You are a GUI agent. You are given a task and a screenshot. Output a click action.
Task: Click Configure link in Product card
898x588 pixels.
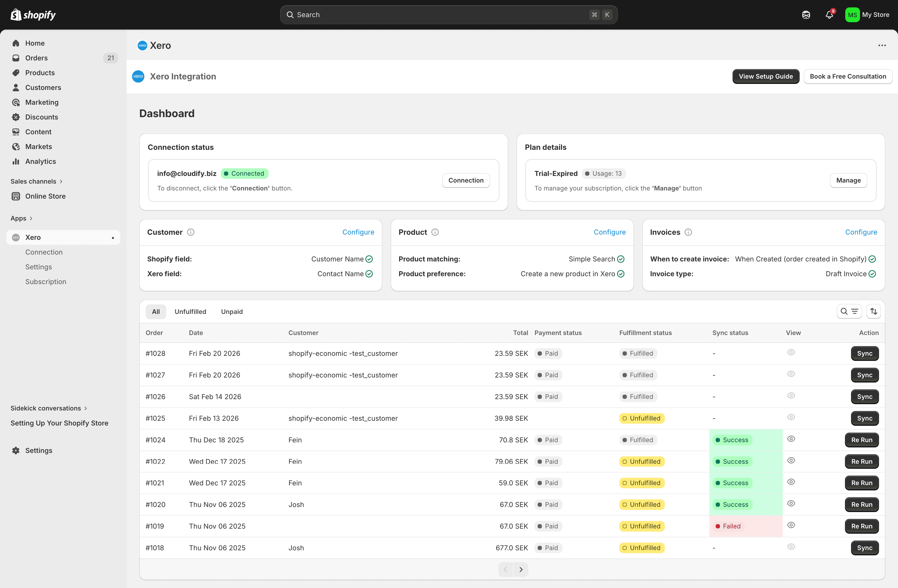[609, 232]
